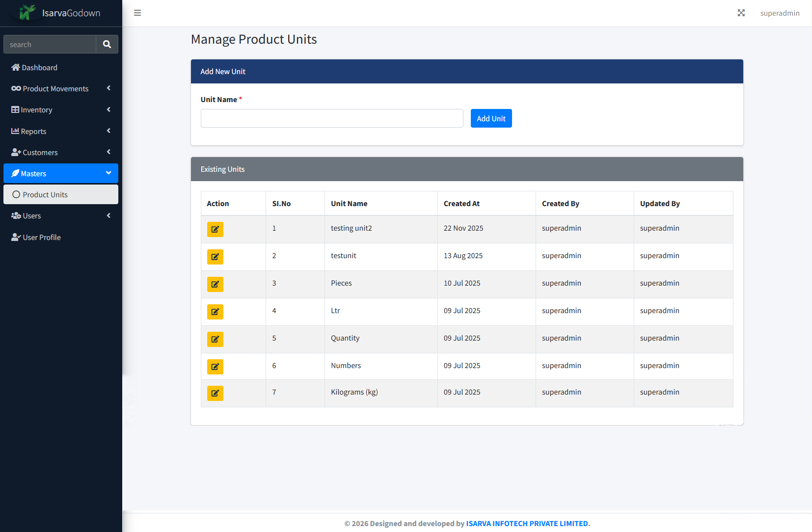Click the IsarvaGodown logo icon

tap(27, 12)
